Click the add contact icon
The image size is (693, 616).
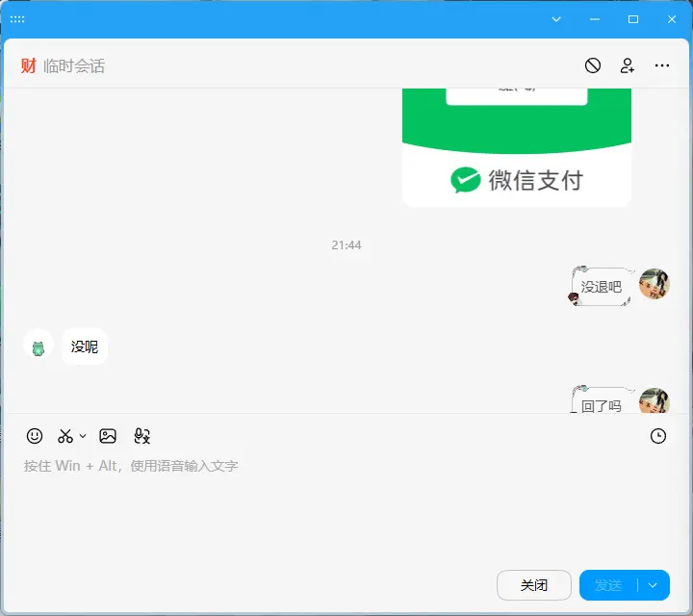[x=628, y=65]
